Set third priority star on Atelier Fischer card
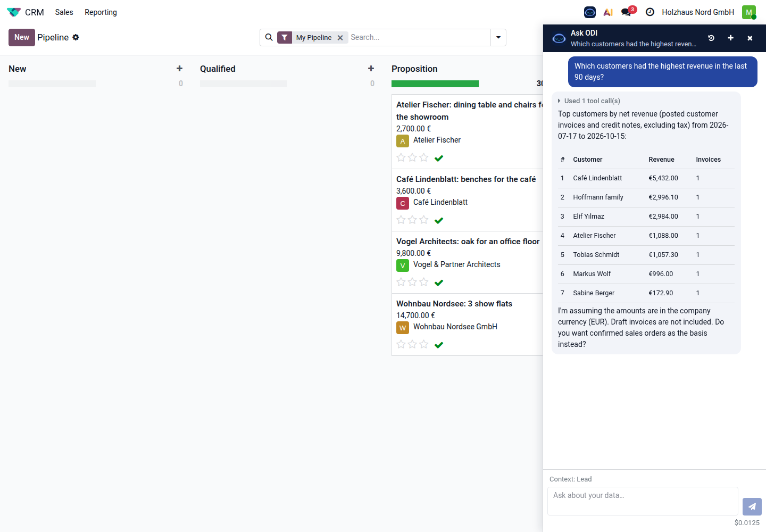This screenshot has width=766, height=532. 424,157
